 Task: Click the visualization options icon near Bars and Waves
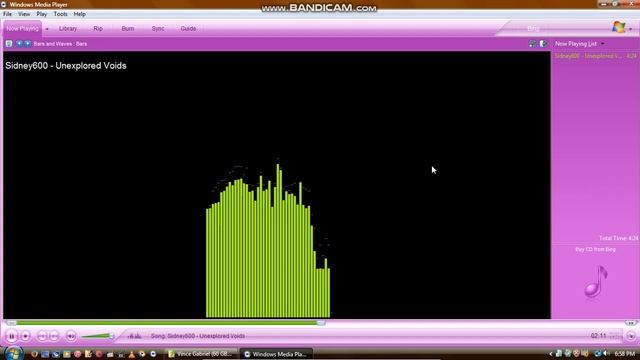pos(9,44)
